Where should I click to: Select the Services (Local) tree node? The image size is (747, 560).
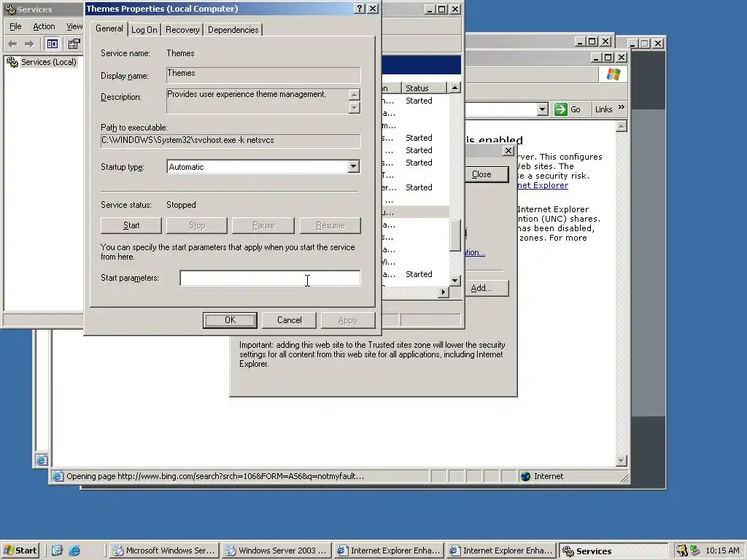click(x=48, y=62)
